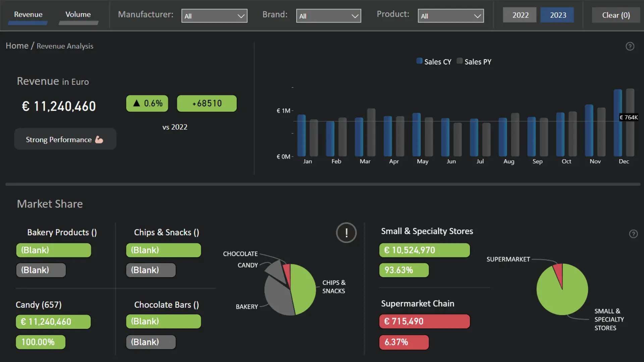644x362 pixels.
Task: Select year 2023 filter
Action: point(558,15)
